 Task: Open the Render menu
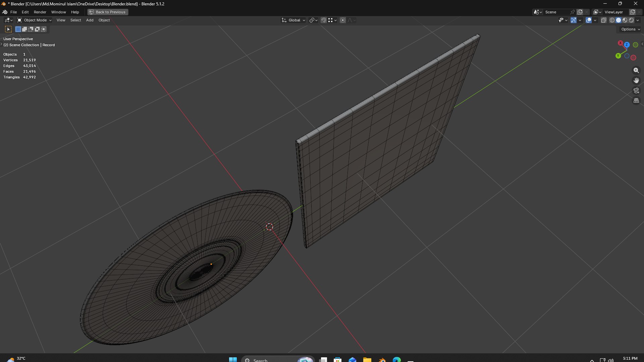pos(40,12)
